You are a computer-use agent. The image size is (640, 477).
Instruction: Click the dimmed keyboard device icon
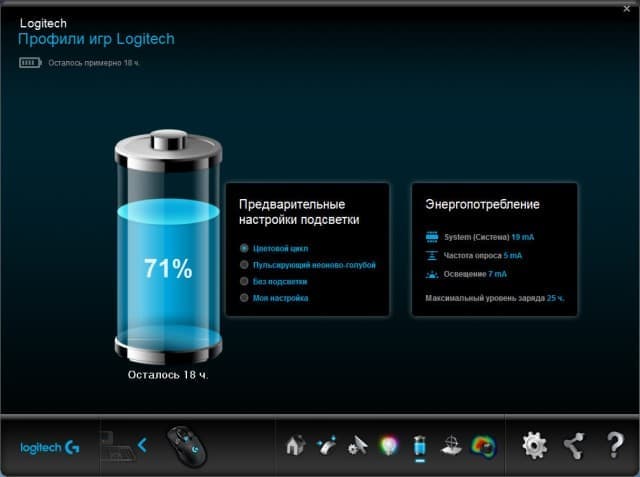[118, 446]
